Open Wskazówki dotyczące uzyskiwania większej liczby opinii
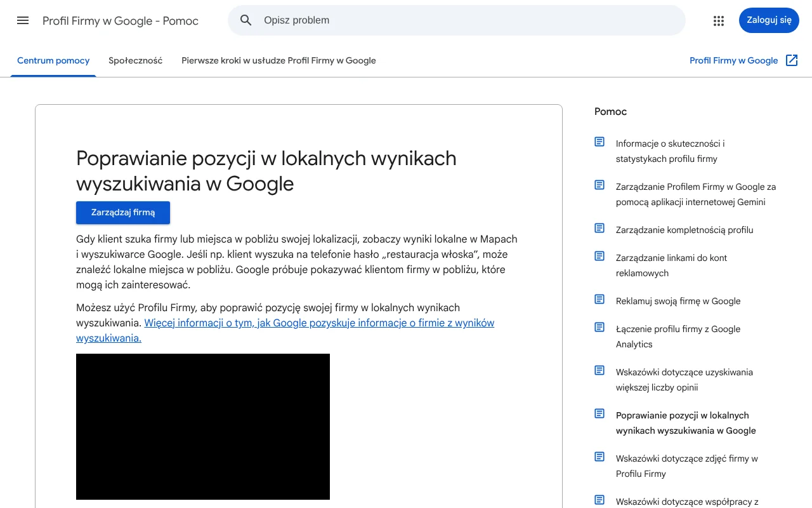812x508 pixels. (x=684, y=380)
